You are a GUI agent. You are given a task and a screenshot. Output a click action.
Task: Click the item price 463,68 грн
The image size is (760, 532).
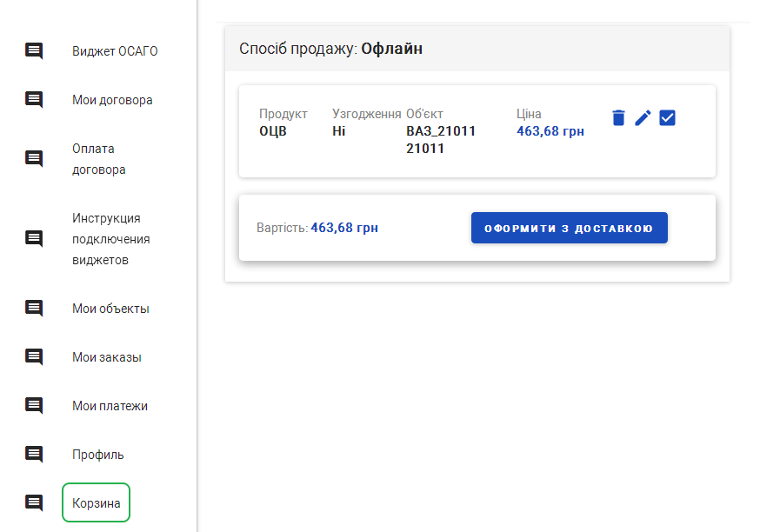(x=550, y=131)
